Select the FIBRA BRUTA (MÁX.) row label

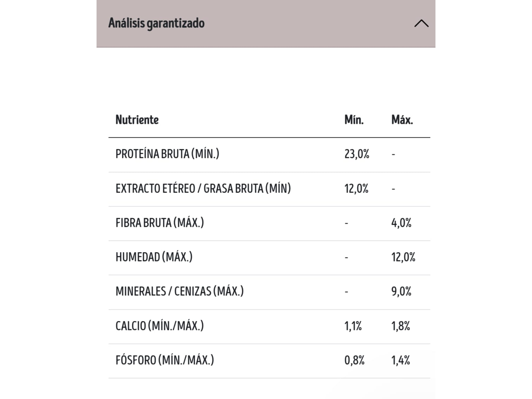(160, 223)
